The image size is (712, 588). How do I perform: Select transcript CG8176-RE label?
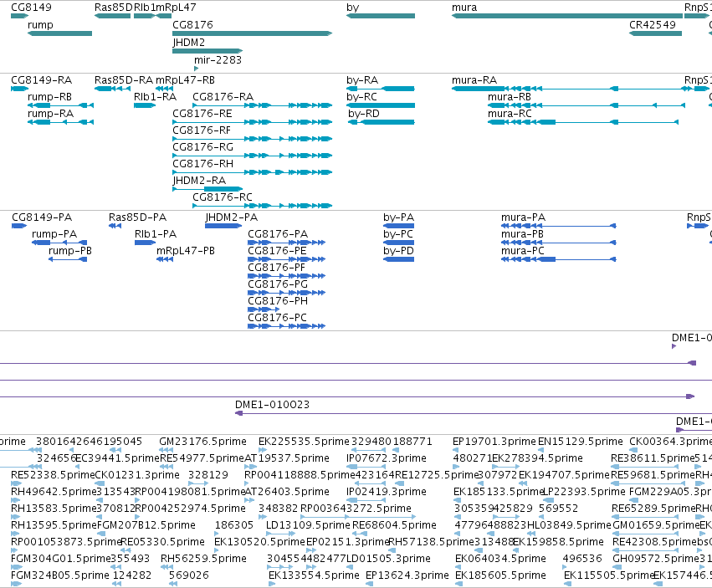click(x=202, y=114)
